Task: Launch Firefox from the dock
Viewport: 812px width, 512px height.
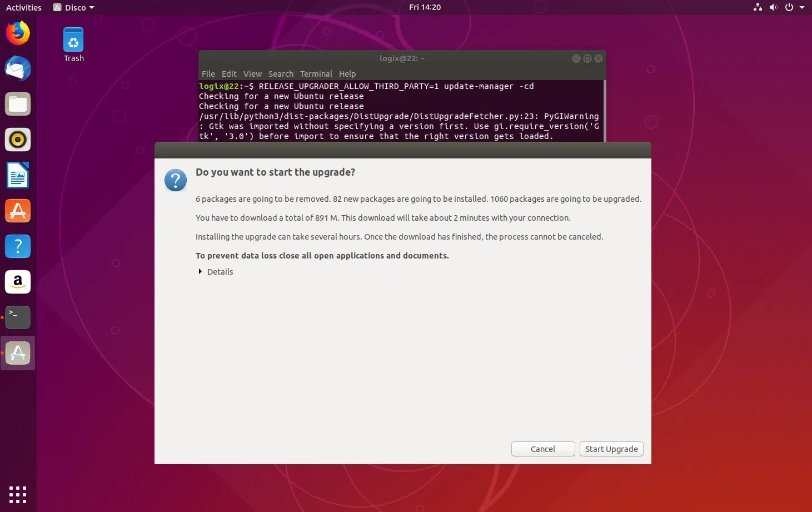Action: pos(18,33)
